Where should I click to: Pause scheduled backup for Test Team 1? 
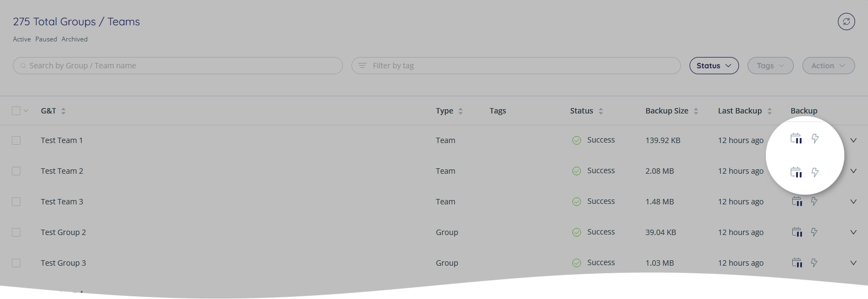tap(796, 139)
